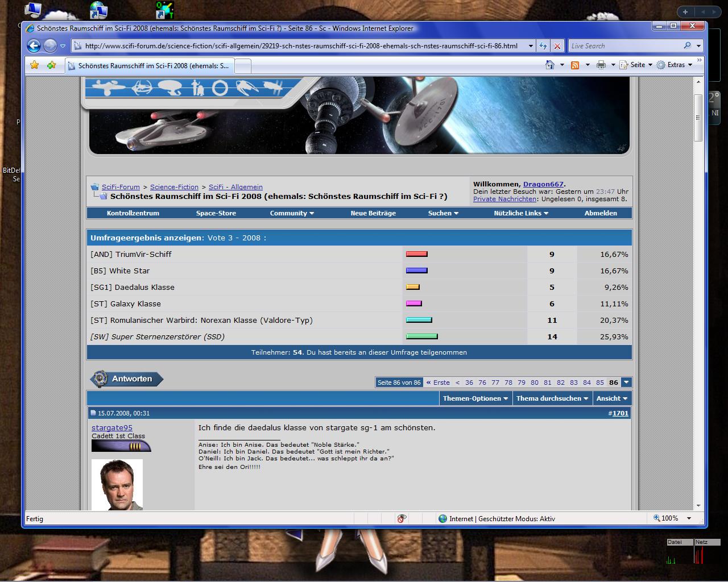
Task: Click the IE Back arrow button
Action: (34, 46)
